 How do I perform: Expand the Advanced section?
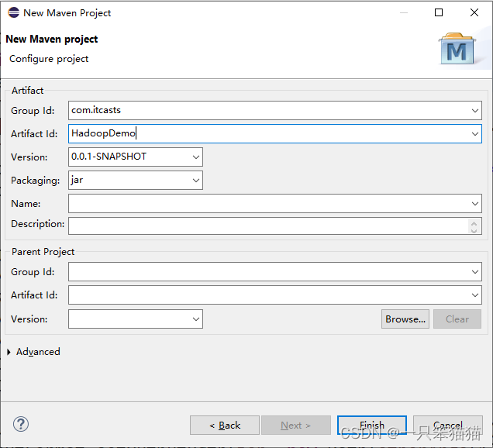pyautogui.click(x=9, y=352)
